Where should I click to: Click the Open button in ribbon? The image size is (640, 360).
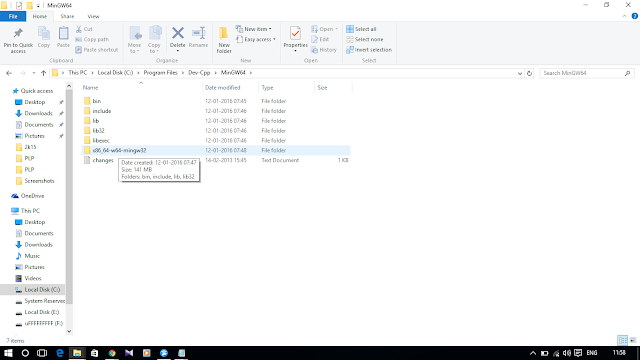[x=324, y=29]
